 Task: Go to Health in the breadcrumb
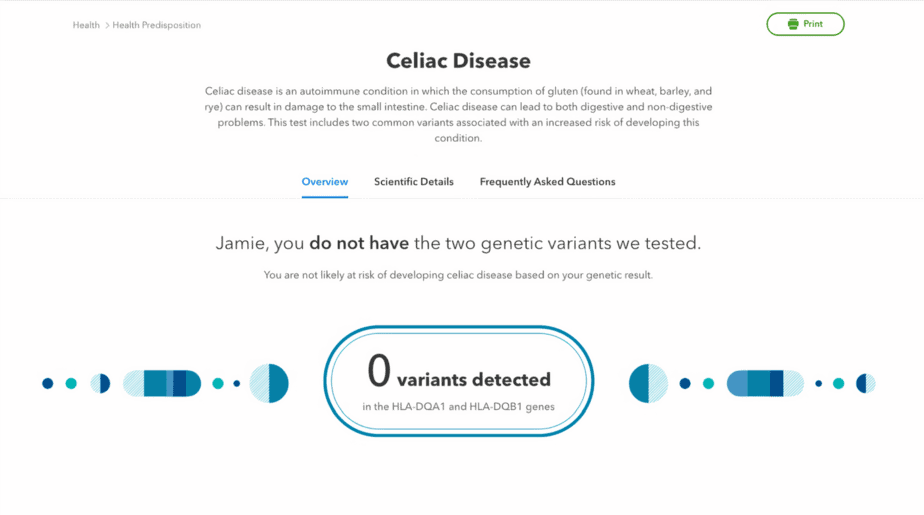click(x=86, y=25)
